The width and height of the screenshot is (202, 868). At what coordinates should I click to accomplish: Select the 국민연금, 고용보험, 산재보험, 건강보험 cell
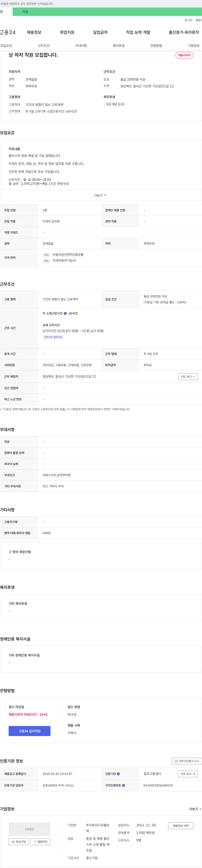pyautogui.click(x=67, y=365)
